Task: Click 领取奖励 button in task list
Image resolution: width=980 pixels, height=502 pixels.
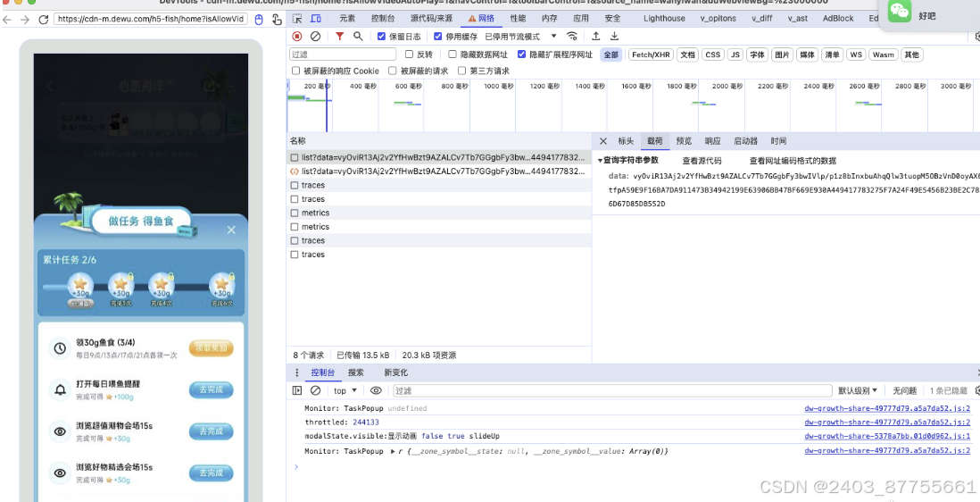Action: click(x=212, y=348)
